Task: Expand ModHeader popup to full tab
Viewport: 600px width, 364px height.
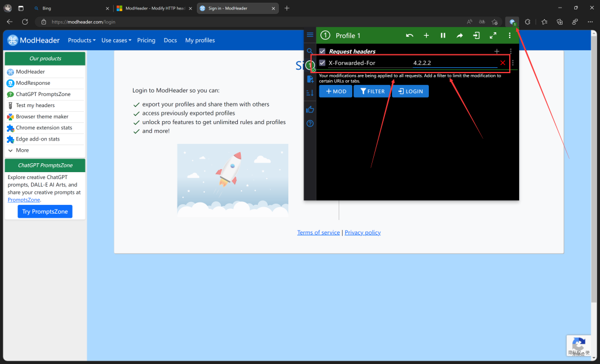Action: coord(493,36)
